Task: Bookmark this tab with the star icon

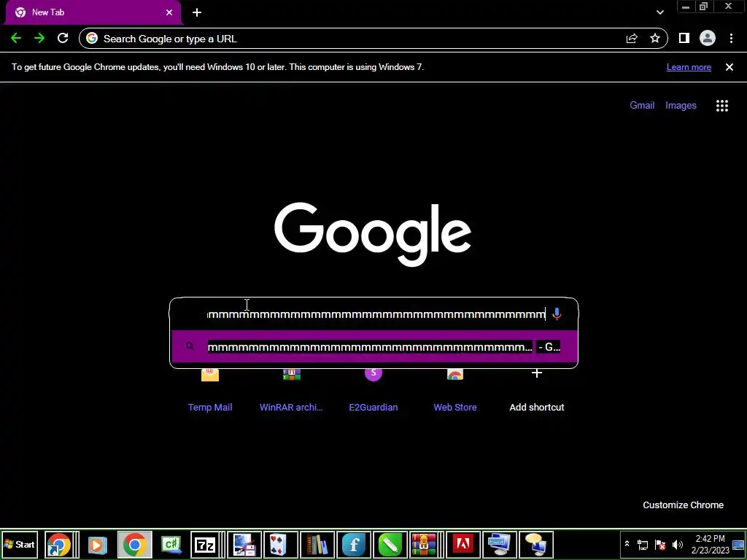Action: (655, 39)
